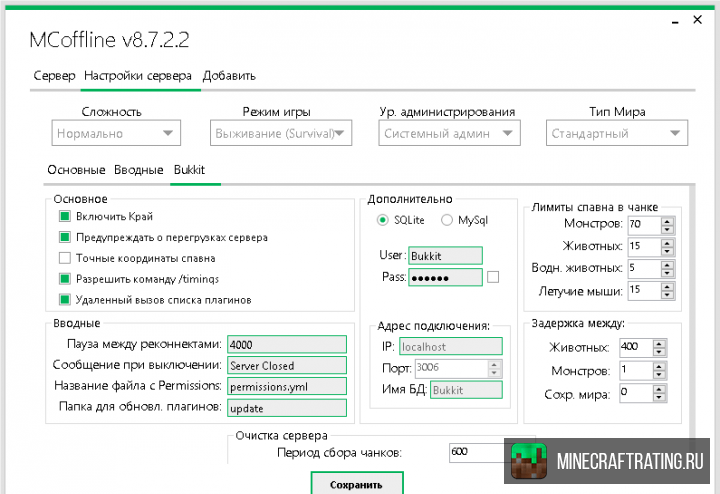The height and width of the screenshot is (494, 720).
Task: Increase Водн. животных limit with up arrow
Action: pyautogui.click(x=668, y=265)
